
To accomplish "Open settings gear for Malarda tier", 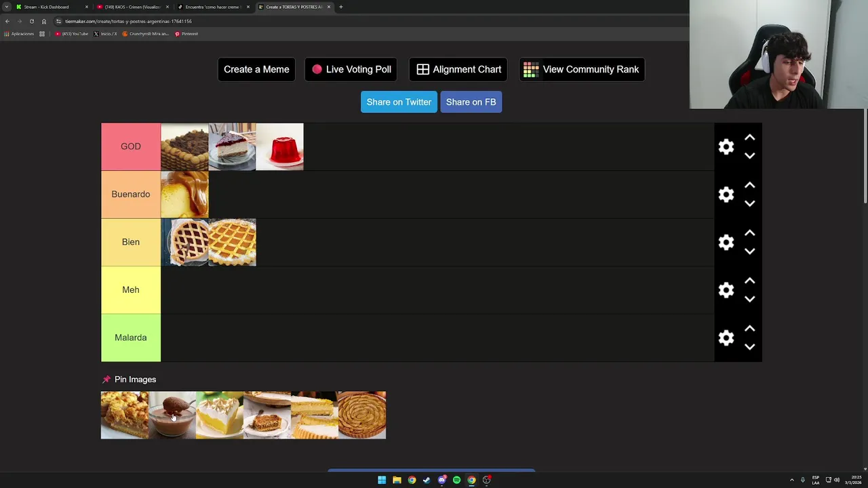I will tap(726, 338).
